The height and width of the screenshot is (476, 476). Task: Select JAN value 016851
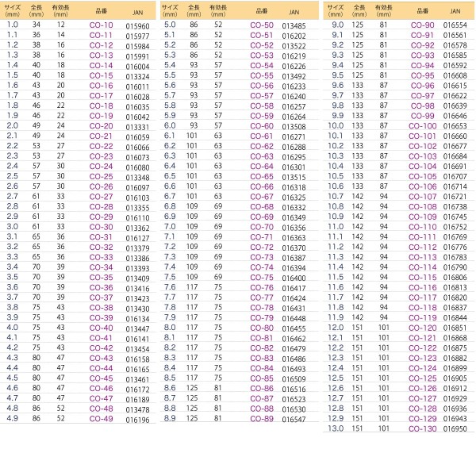(455, 328)
